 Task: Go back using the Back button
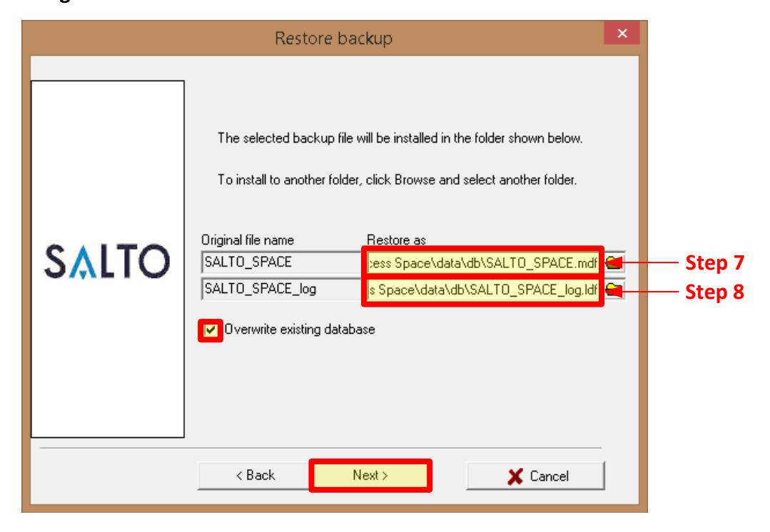[255, 475]
